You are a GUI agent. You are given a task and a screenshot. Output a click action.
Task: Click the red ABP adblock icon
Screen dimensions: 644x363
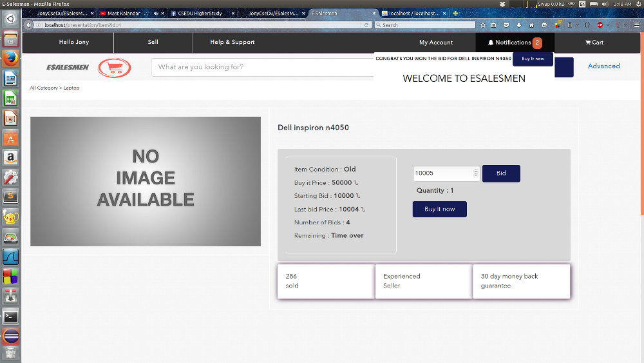pos(600,25)
